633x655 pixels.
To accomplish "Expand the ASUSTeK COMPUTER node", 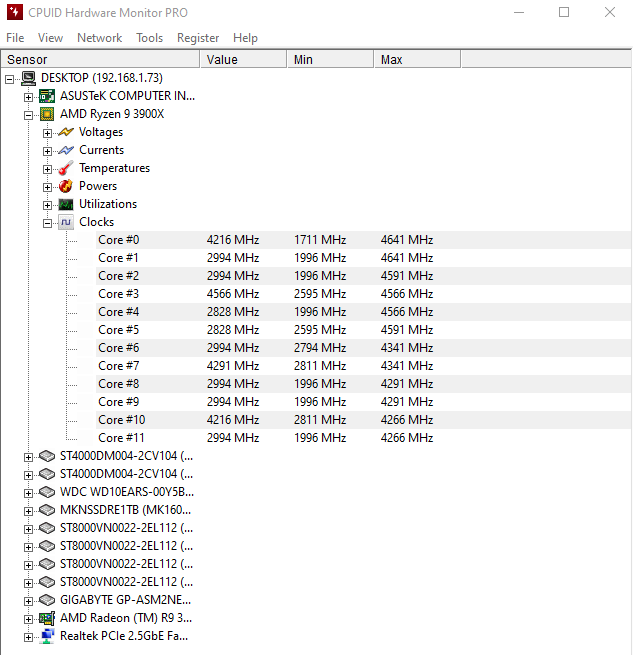I will tap(28, 97).
